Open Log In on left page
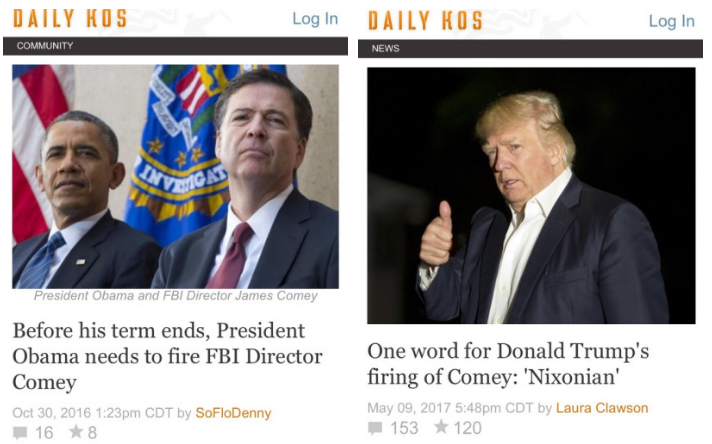The image size is (712, 444). pos(315,19)
